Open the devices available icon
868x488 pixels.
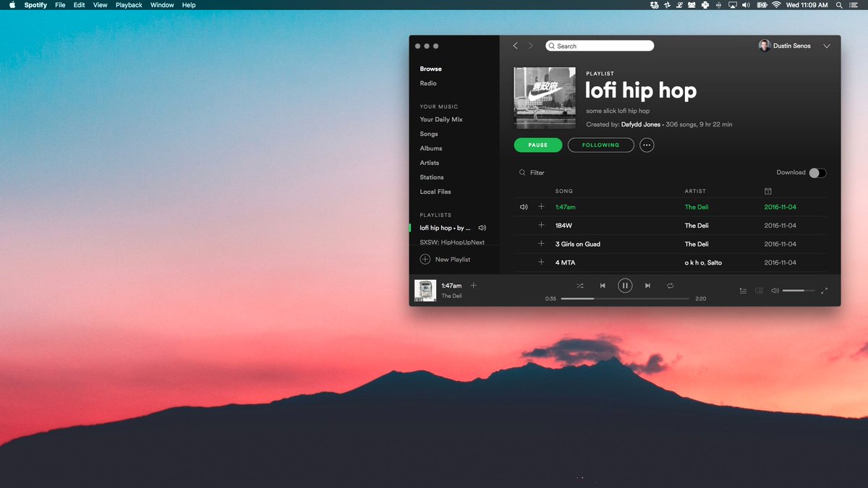[x=759, y=291]
